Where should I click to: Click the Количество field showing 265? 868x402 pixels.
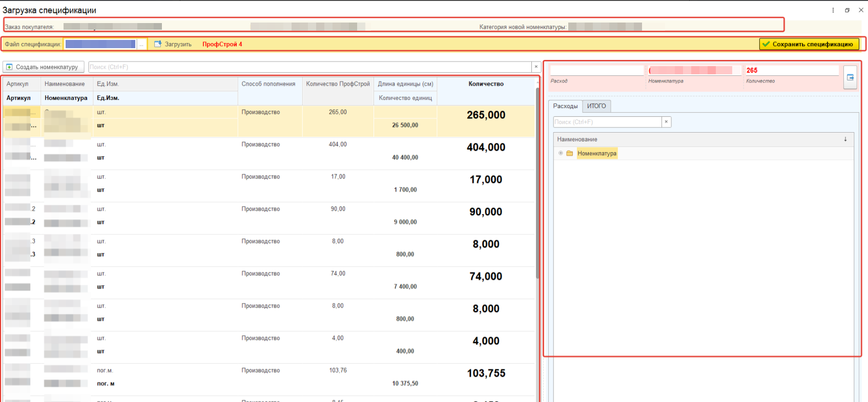792,70
